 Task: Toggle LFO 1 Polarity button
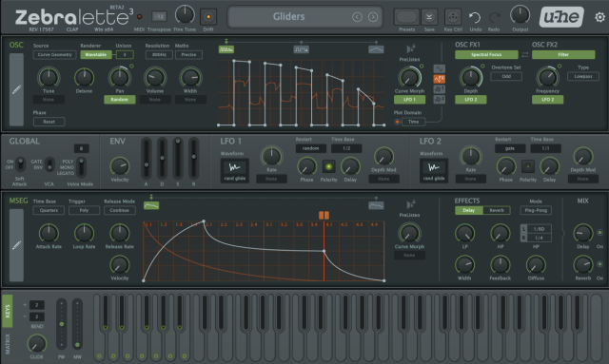[328, 166]
